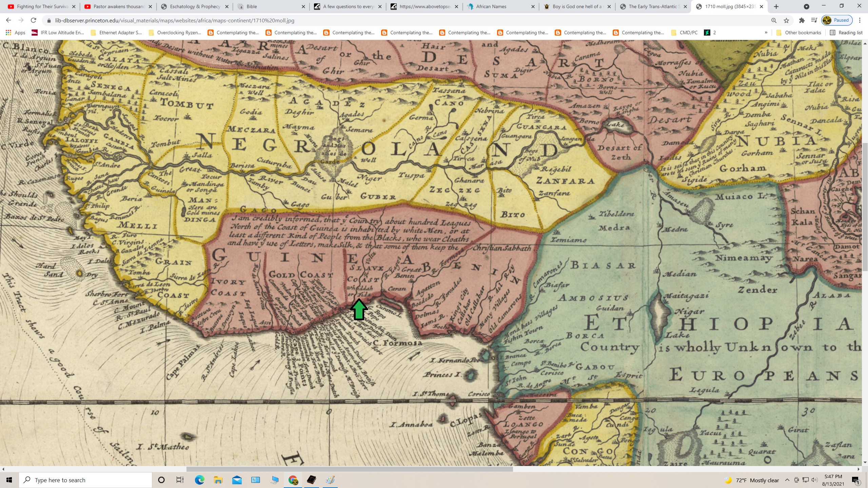Open the Reading list panel
The image size is (868, 488).
coord(846,33)
